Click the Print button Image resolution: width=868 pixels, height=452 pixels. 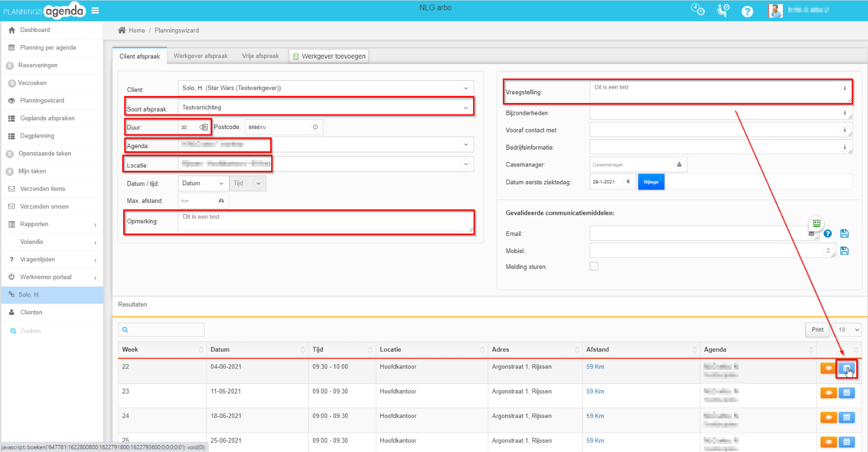click(817, 330)
